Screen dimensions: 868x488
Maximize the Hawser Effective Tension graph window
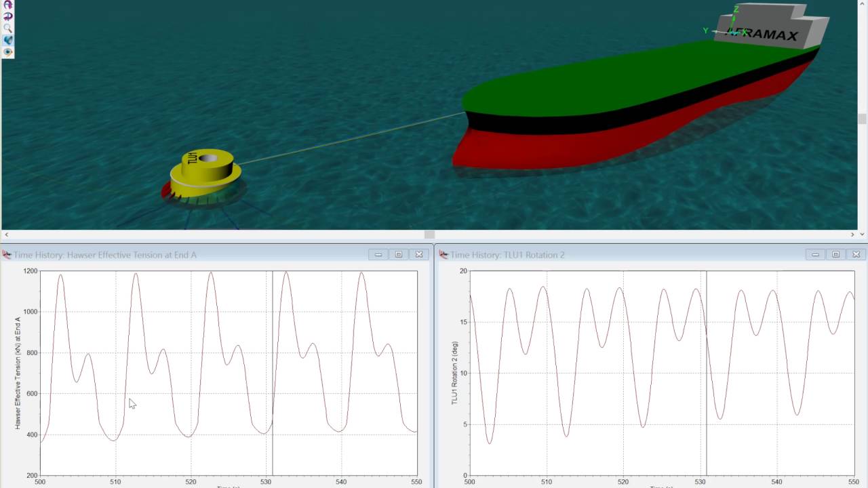399,254
